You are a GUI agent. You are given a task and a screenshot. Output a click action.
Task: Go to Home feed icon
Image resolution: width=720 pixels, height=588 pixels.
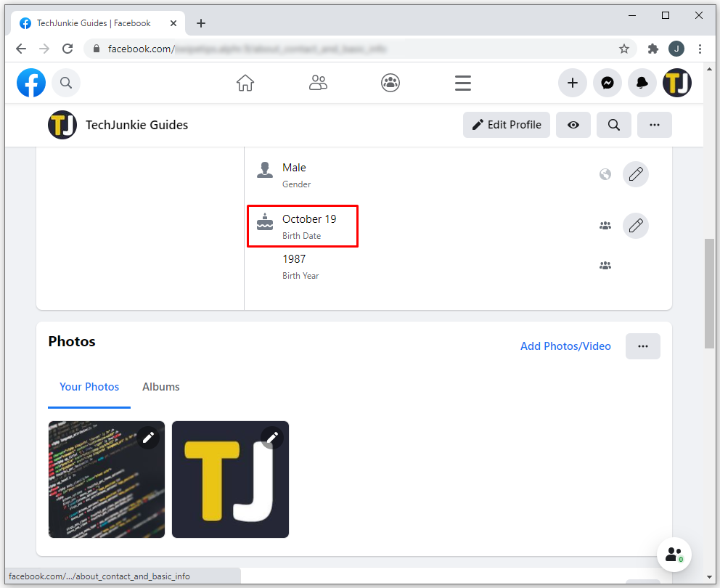[x=245, y=83]
